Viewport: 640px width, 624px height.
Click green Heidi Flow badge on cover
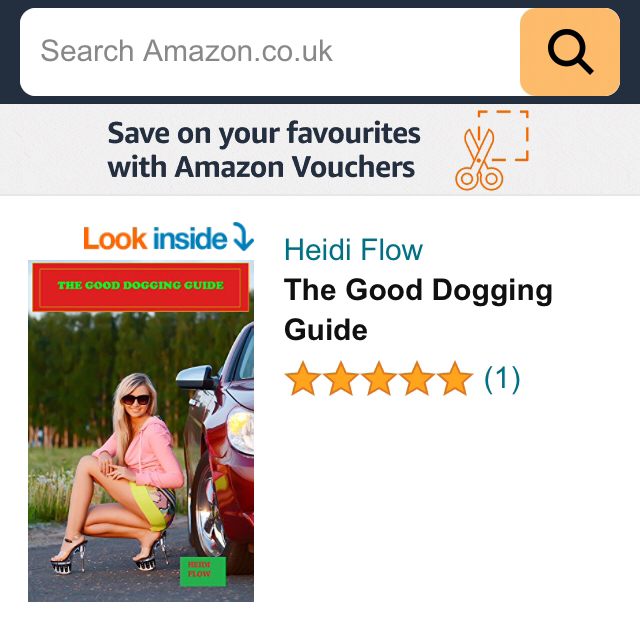[203, 571]
